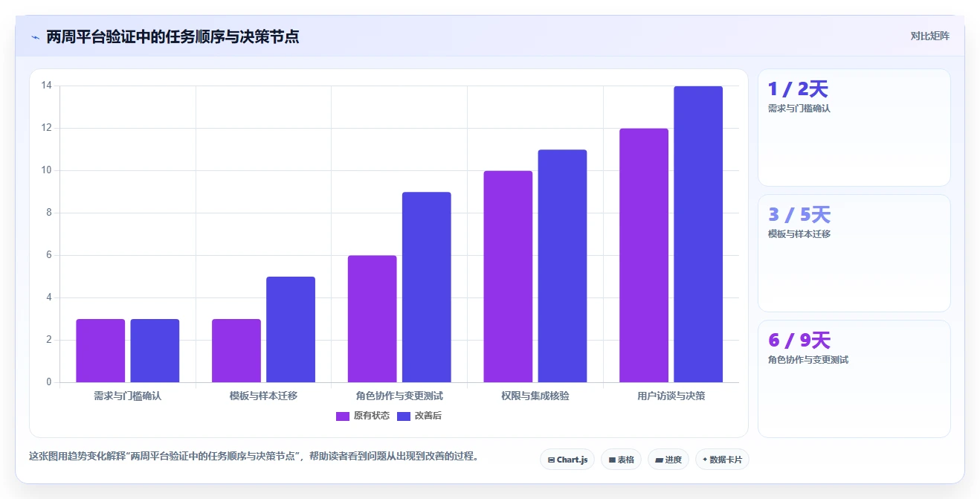The width and height of the screenshot is (980, 499).
Task: Open the 1 / 2天 card
Action: (854, 127)
